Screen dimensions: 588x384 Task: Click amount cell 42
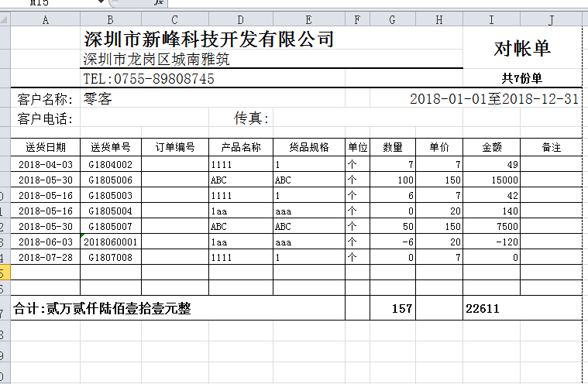(492, 195)
